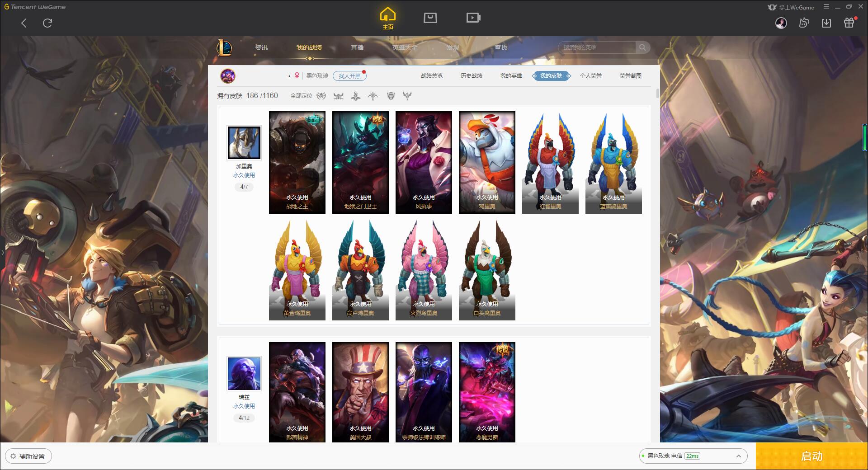Click the 找人开黑 button
868x470 pixels.
pyautogui.click(x=349, y=76)
